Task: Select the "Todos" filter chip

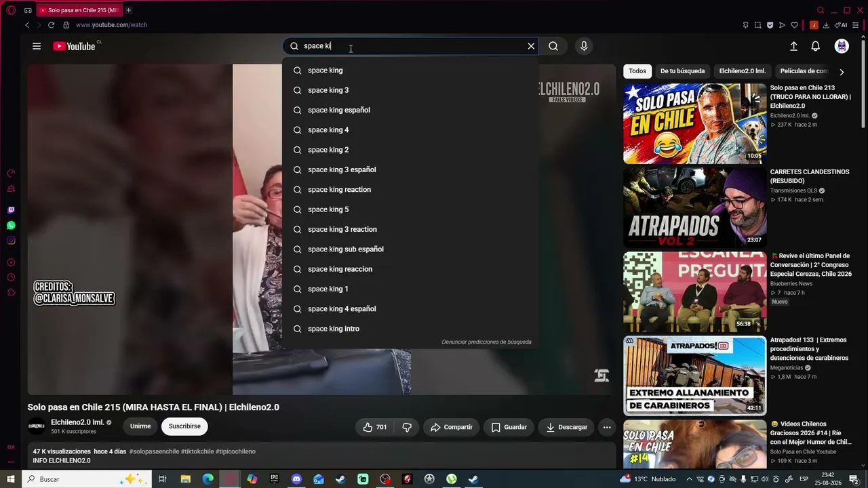Action: [637, 71]
